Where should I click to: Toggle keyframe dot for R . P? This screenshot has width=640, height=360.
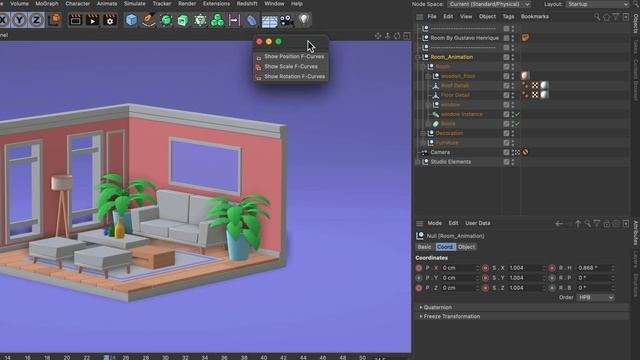552,278
